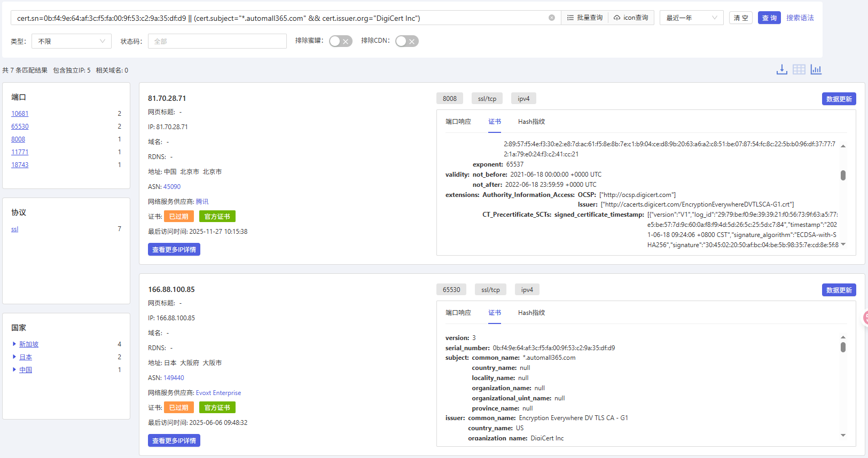Click ipv4 tag on 166.88.100.85 card

[527, 289]
